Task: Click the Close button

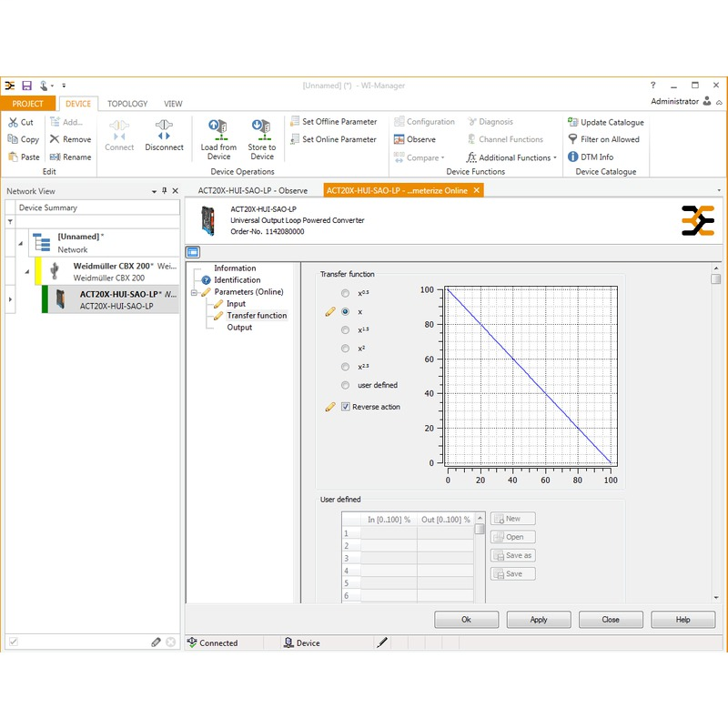Action: [611, 620]
